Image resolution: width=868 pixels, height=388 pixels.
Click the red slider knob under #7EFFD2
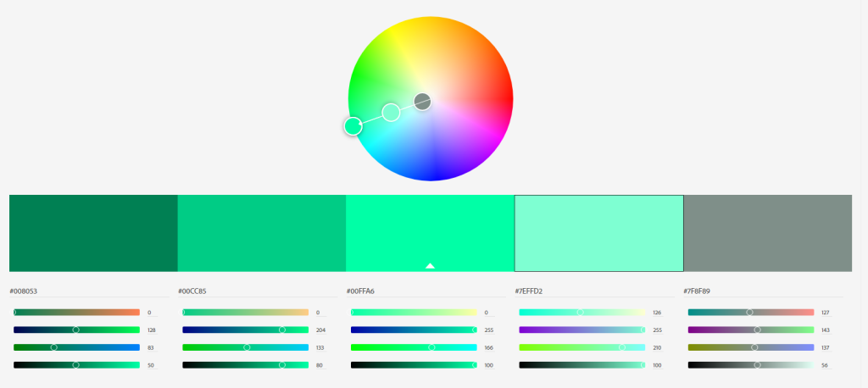[x=581, y=313]
